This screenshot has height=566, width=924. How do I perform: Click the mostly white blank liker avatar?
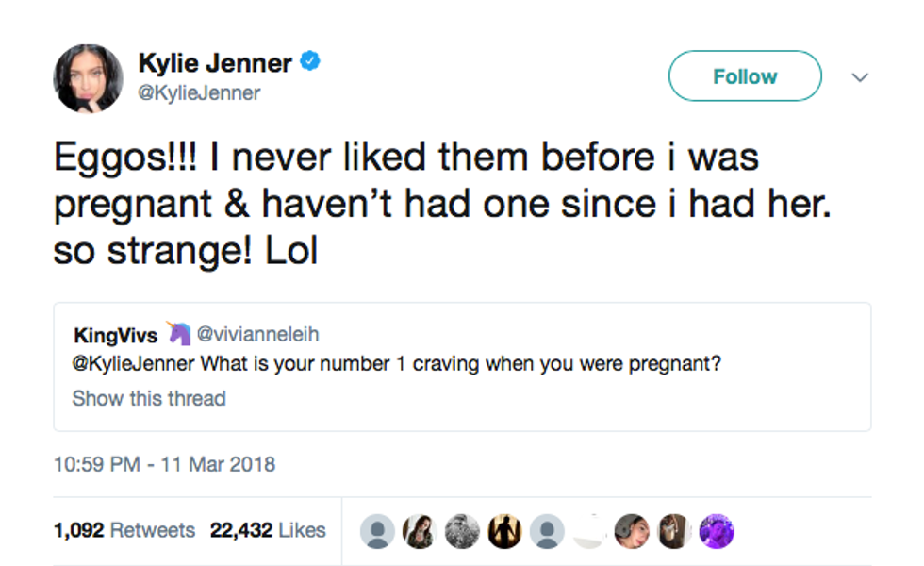tap(589, 531)
